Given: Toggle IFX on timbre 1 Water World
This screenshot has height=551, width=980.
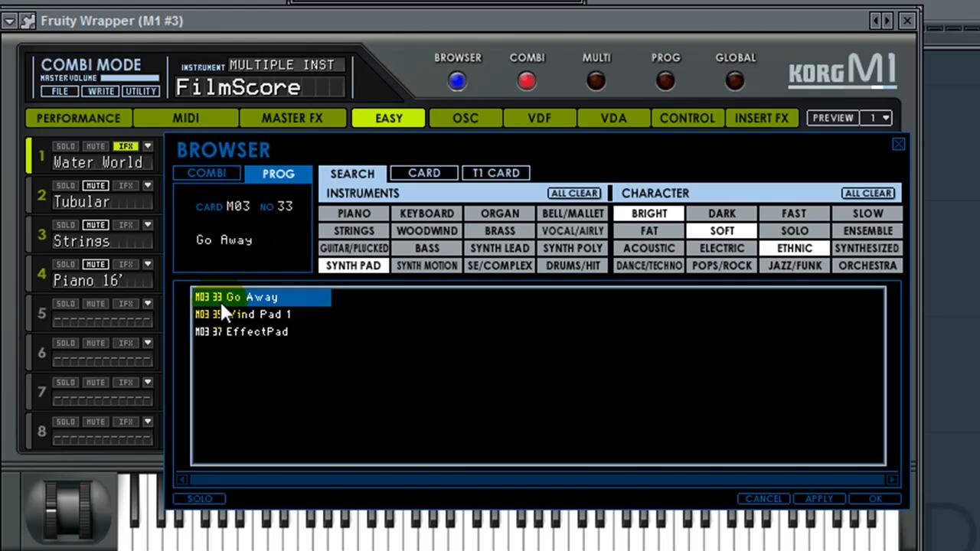Looking at the screenshot, I should (126, 146).
